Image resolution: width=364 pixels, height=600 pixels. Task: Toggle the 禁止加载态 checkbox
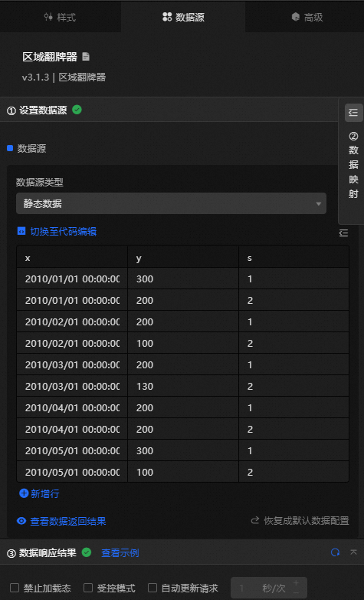click(15, 588)
